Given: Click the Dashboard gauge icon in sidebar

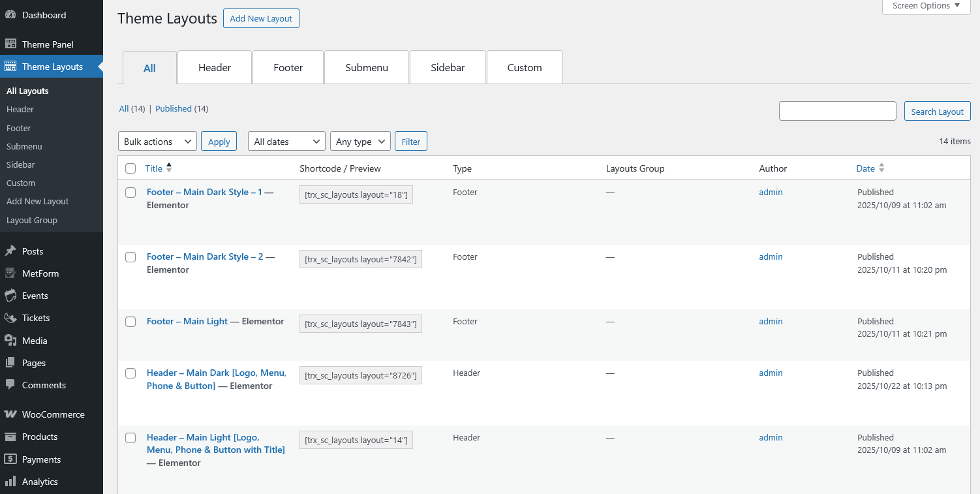Looking at the screenshot, I should pos(10,15).
